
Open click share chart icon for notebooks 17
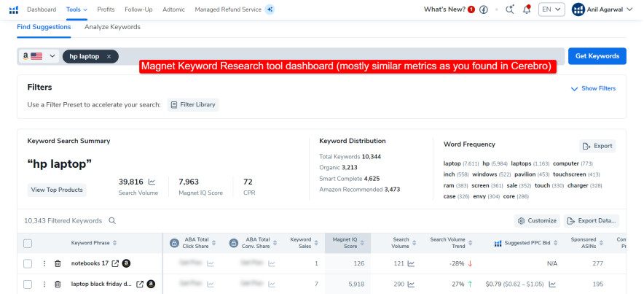(211, 263)
